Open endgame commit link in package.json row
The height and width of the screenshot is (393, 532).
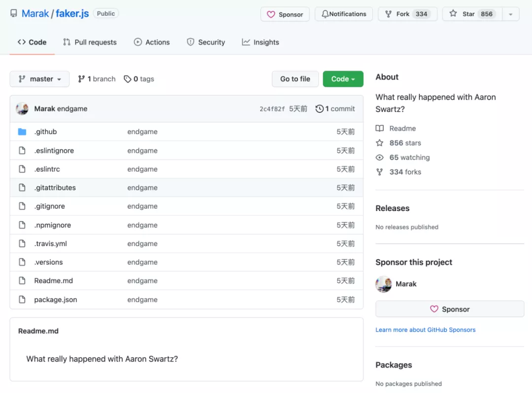[142, 300]
